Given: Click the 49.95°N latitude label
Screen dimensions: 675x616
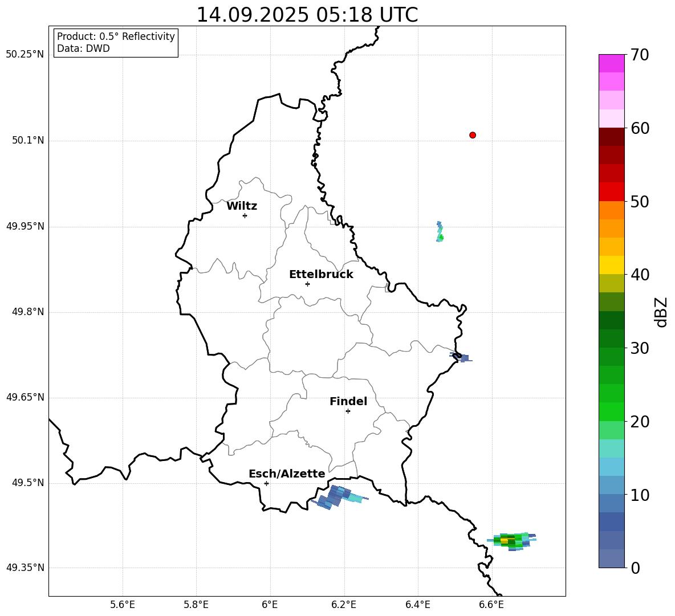Looking at the screenshot, I should (25, 226).
